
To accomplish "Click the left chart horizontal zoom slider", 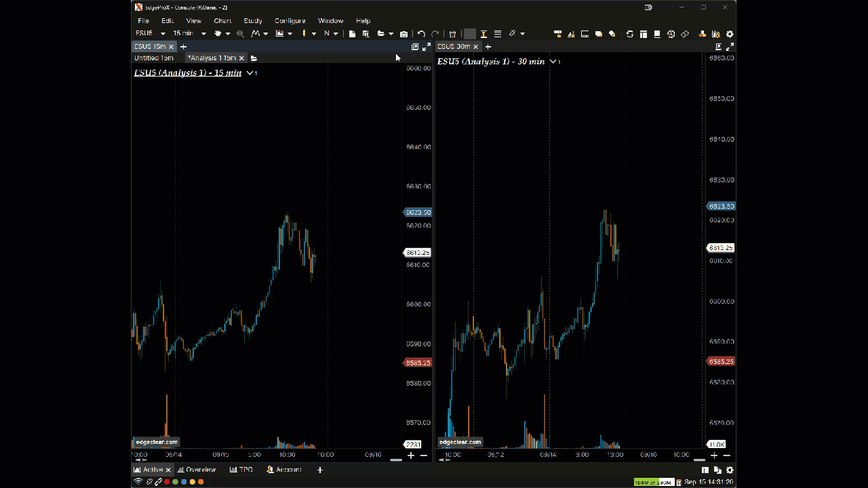I will pyautogui.click(x=396, y=460).
